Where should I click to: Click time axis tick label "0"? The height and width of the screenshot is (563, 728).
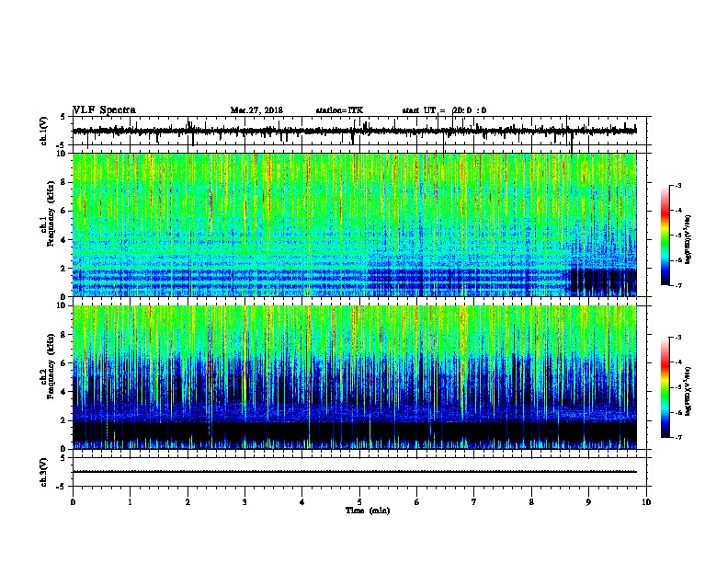73,502
